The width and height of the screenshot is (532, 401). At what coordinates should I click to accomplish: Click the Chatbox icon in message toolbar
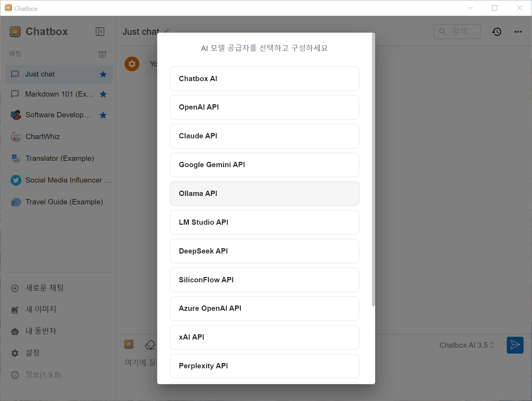[x=129, y=344]
